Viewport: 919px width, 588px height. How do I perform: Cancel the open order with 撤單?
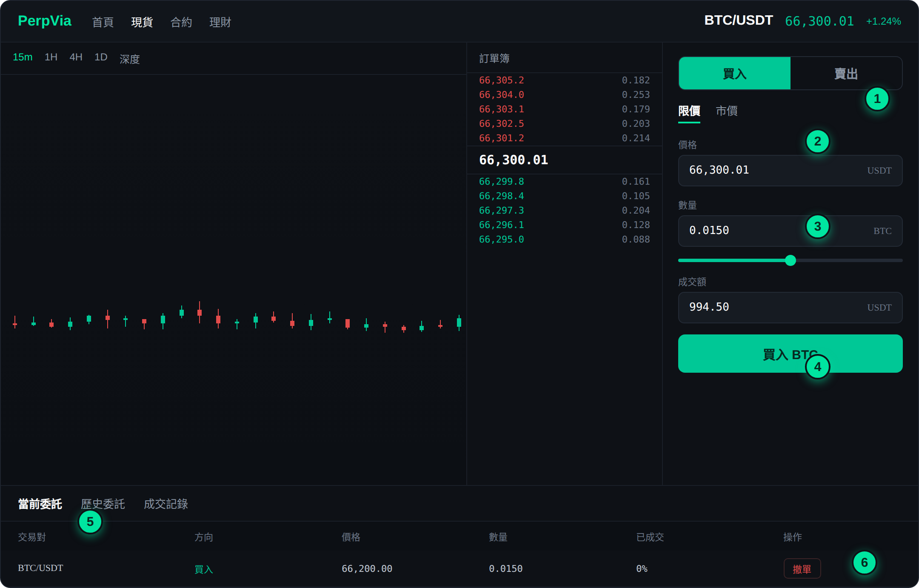tap(802, 568)
